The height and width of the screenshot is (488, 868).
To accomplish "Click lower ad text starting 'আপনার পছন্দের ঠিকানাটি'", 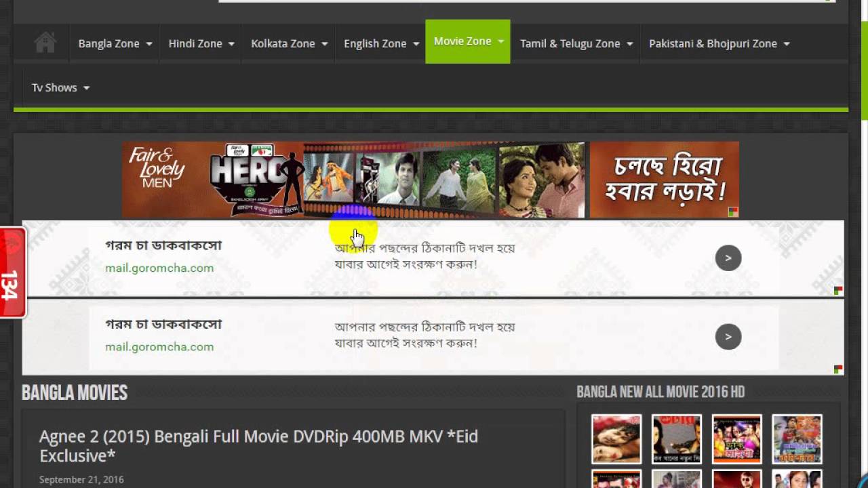I will click(x=425, y=335).
